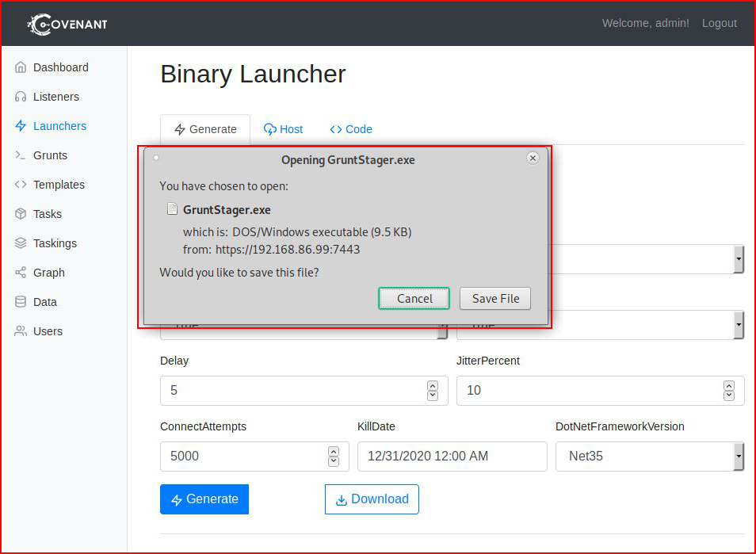The height and width of the screenshot is (554, 756).
Task: Go to Listeners using the headphones icon
Action: (x=21, y=97)
